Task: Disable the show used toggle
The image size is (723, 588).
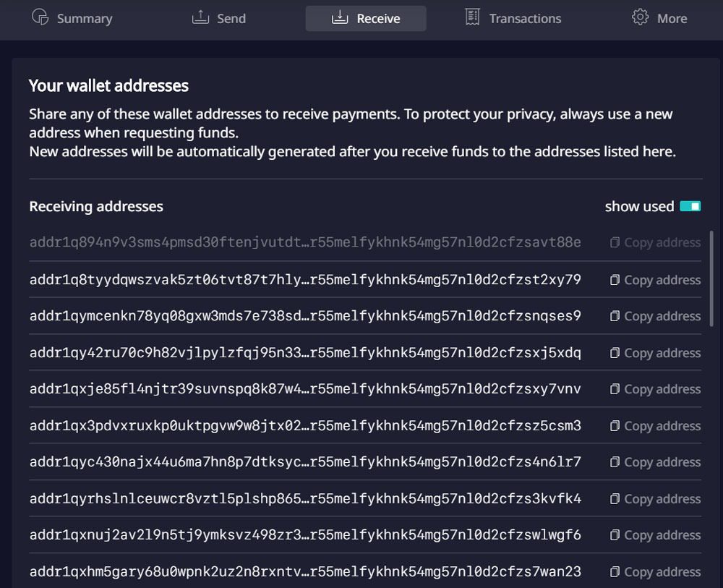Action: click(x=690, y=205)
